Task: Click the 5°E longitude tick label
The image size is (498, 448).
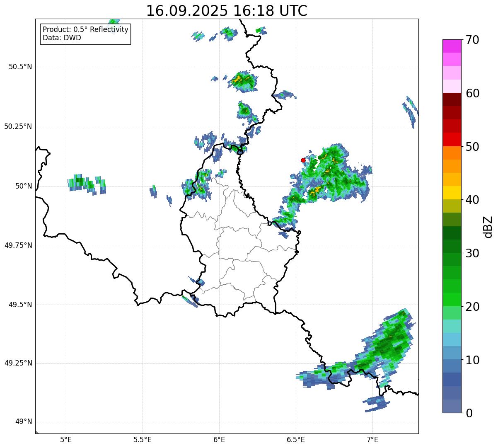Action: pos(66,439)
